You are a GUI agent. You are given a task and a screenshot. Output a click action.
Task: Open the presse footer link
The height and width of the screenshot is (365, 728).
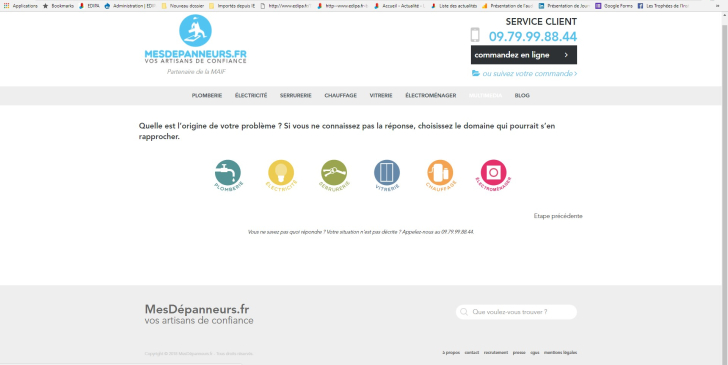pos(519,352)
